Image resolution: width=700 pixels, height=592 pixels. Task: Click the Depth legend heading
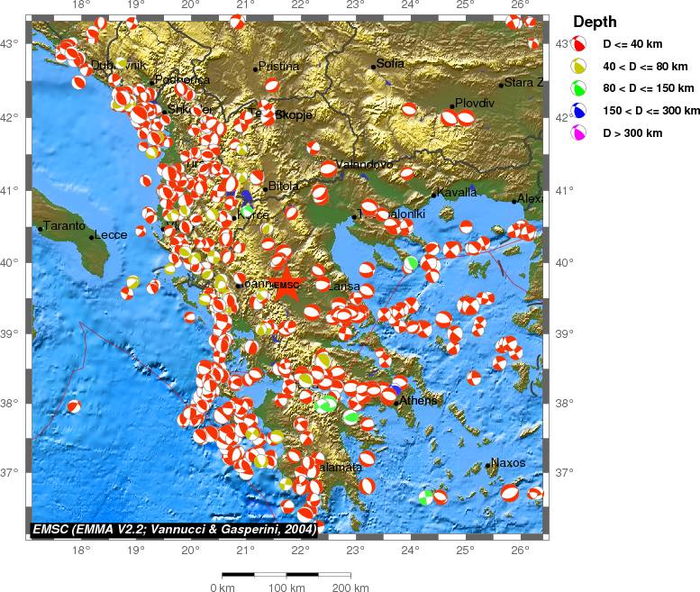595,22
